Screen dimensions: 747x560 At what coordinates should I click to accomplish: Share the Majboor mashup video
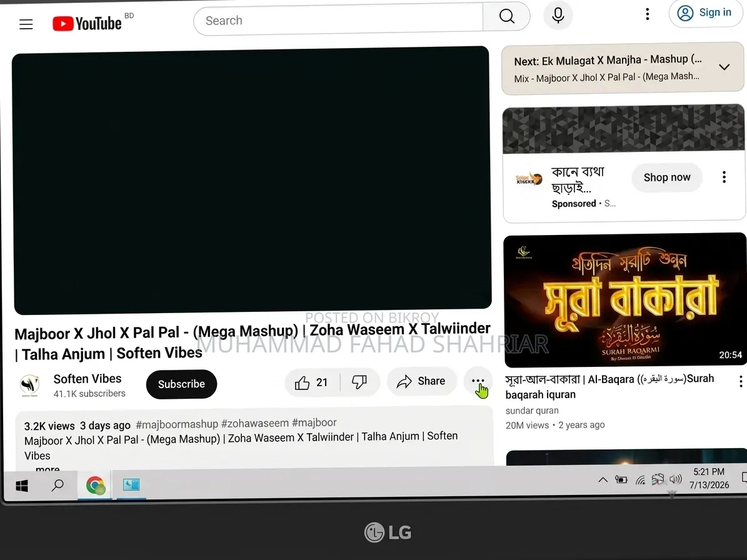(x=421, y=381)
